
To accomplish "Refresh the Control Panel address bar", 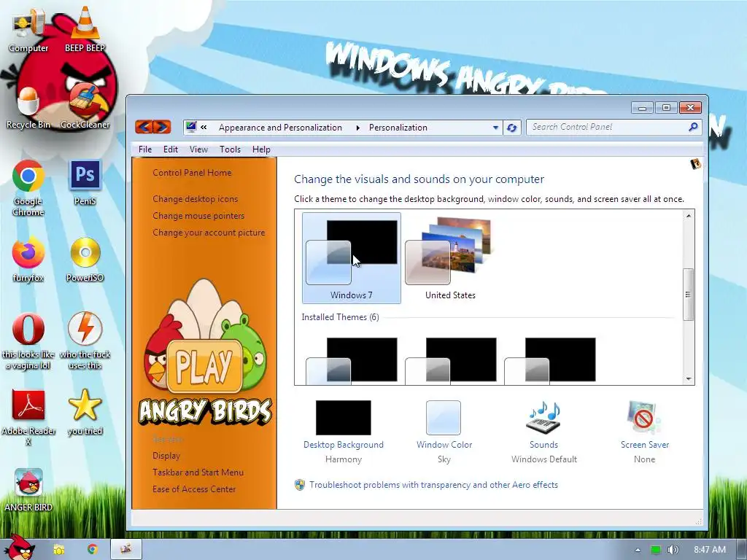I will click(x=511, y=128).
